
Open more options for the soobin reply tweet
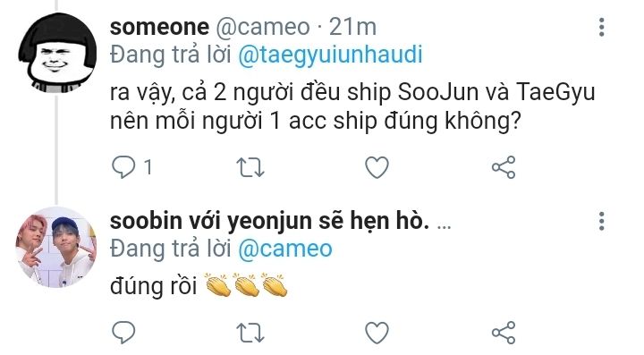602,221
